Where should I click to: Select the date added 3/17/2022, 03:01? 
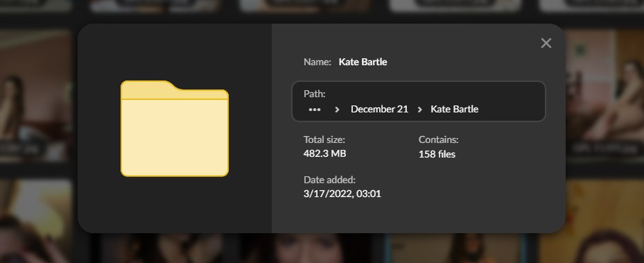pyautogui.click(x=342, y=194)
